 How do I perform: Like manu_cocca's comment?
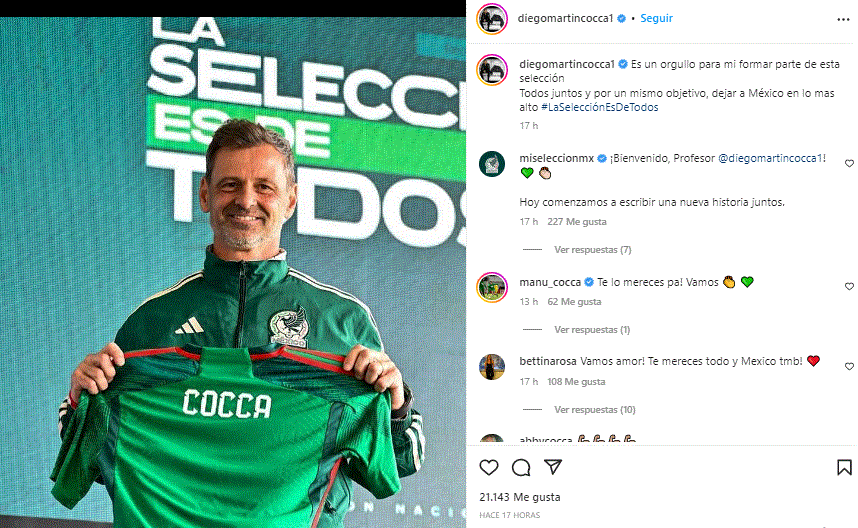tap(849, 286)
